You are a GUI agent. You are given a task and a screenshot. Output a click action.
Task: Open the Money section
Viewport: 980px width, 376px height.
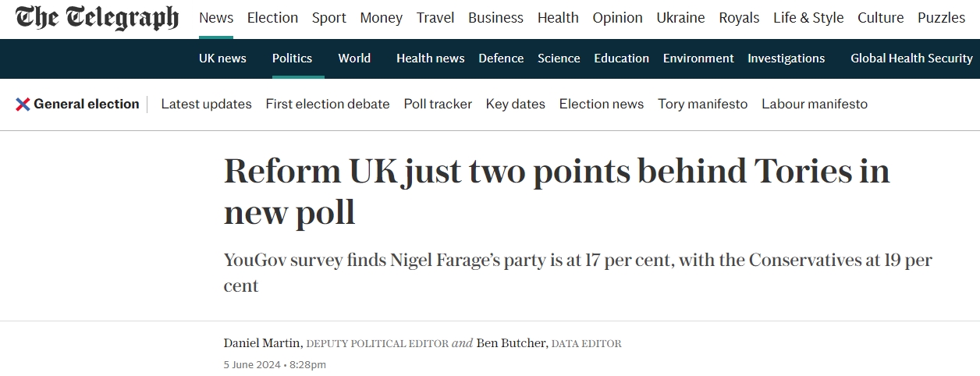pyautogui.click(x=382, y=17)
